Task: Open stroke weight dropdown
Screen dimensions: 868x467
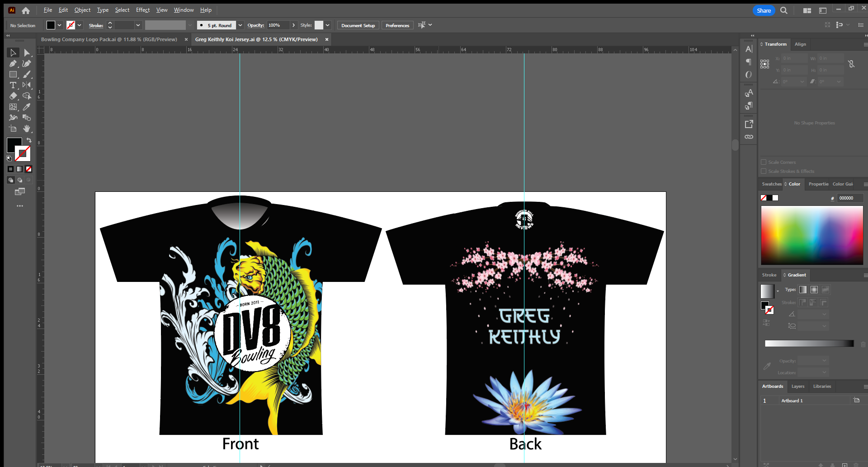Action: (x=138, y=25)
